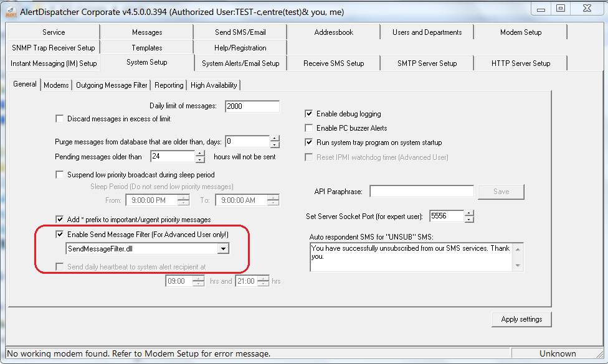Expand the SendMessageFilter.dll dropdown
The image size is (608, 364).
pos(223,249)
